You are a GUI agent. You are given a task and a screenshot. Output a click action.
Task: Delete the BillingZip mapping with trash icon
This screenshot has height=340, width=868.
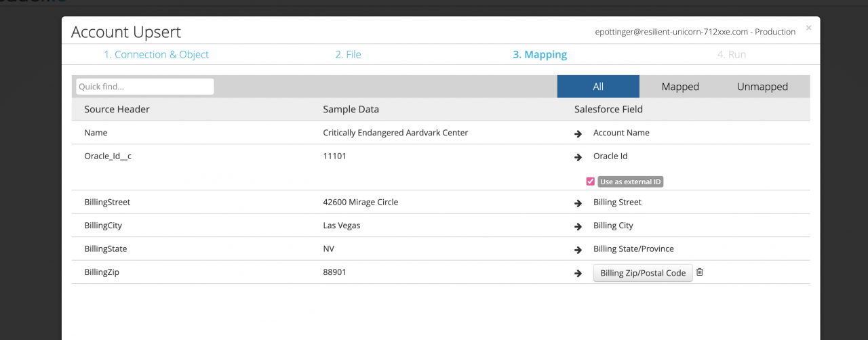tap(700, 272)
